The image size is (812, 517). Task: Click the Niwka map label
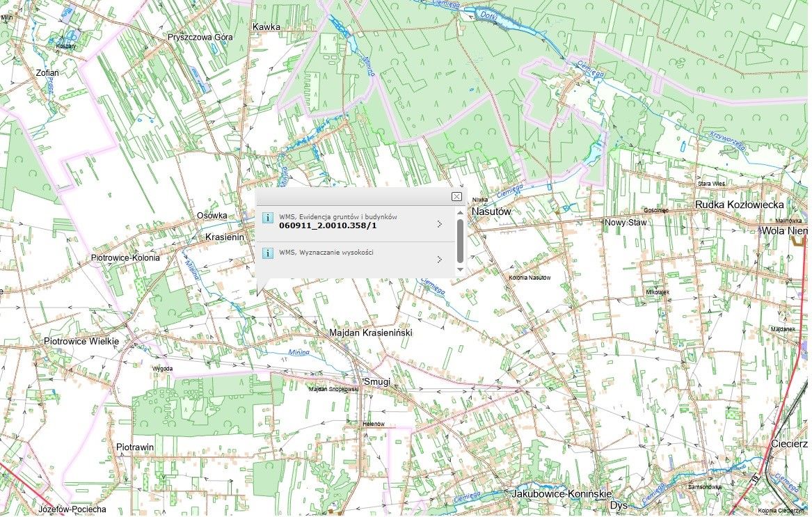(x=479, y=200)
